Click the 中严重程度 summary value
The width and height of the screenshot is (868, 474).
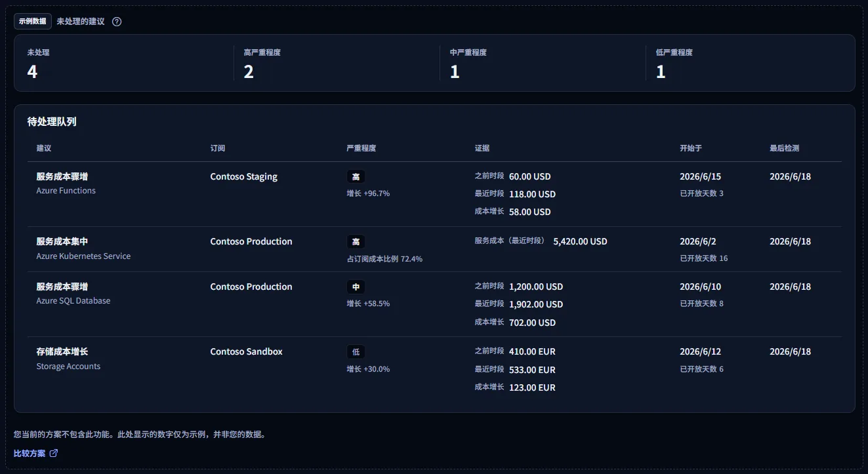click(455, 72)
